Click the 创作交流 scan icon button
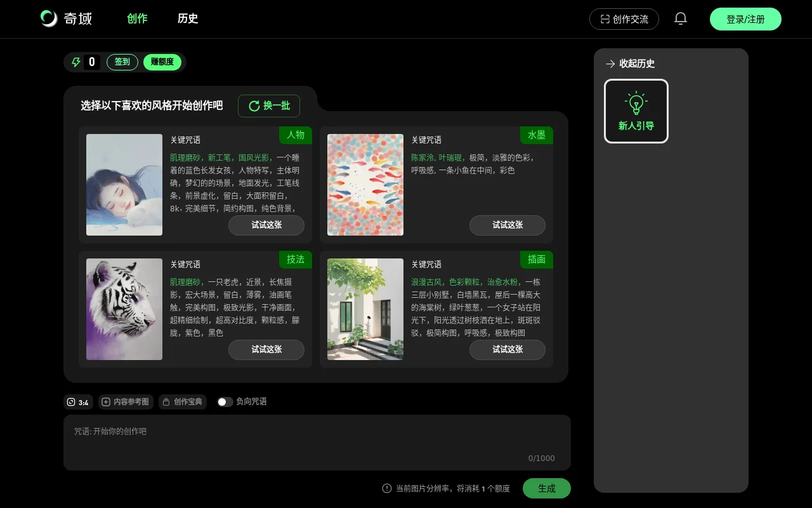The height and width of the screenshot is (508, 812). (605, 19)
